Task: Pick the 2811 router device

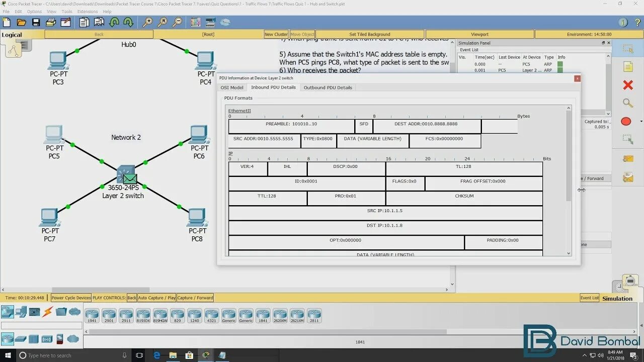Action: (314, 316)
